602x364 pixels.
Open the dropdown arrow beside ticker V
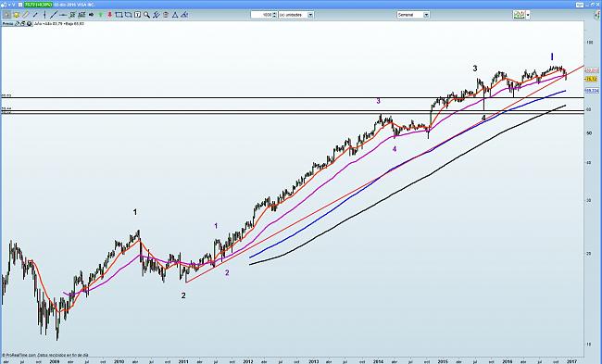pos(9,5)
